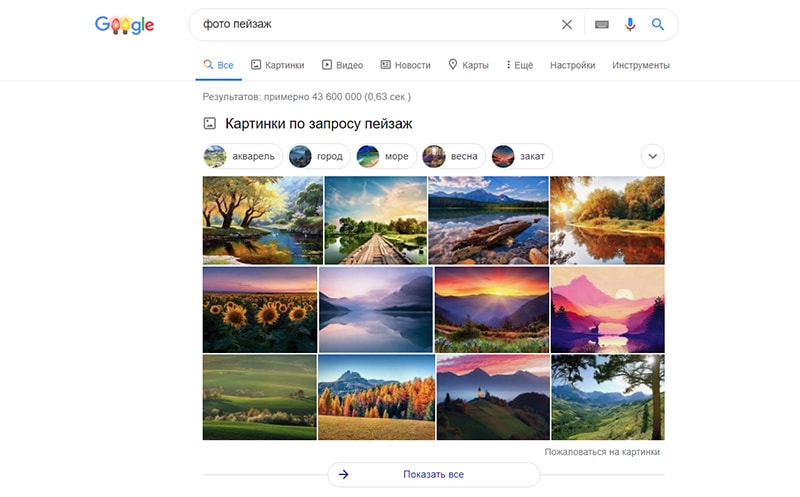This screenshot has height=497, width=800.
Task: Open the Новости tab
Action: (406, 65)
